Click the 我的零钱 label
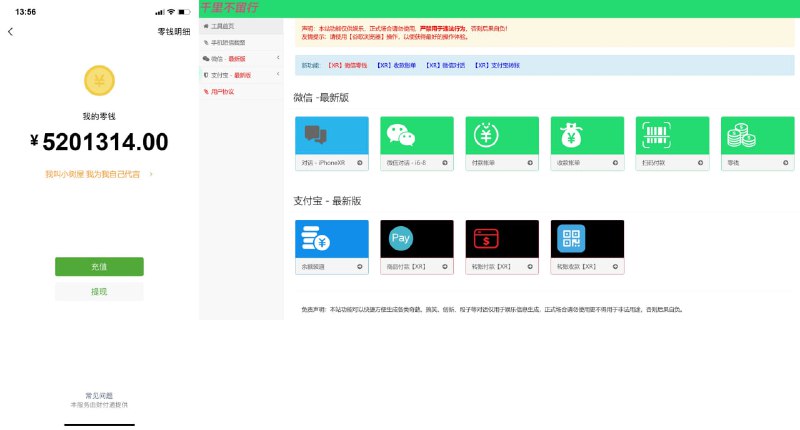Screen dimensions: 800x430 point(99,116)
